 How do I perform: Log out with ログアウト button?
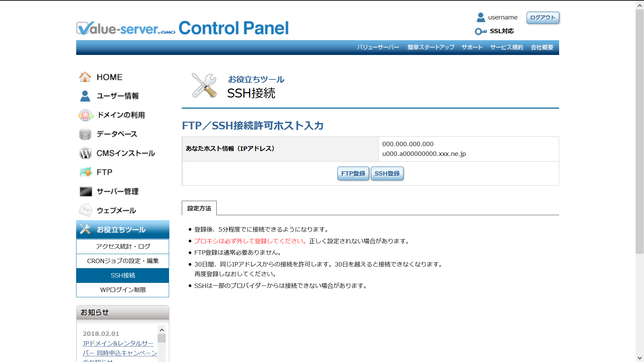542,17
